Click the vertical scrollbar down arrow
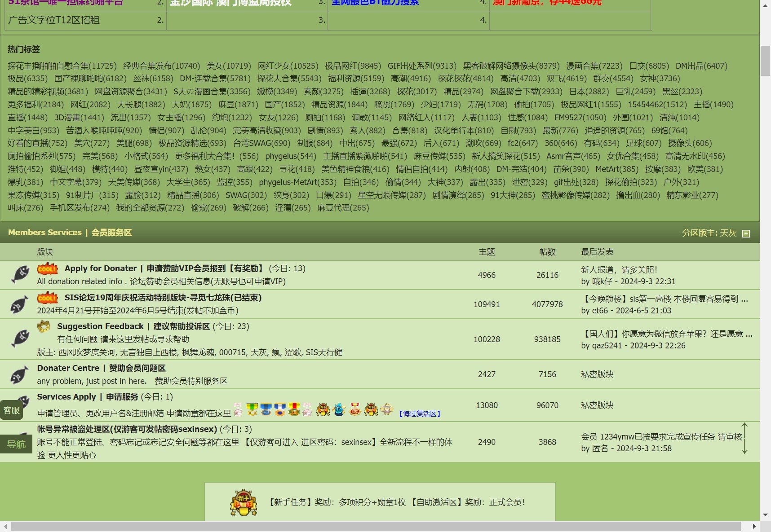The height and width of the screenshot is (532, 771). [765, 515]
